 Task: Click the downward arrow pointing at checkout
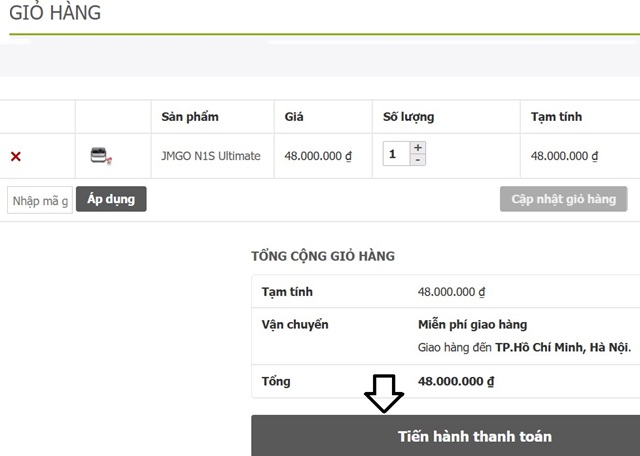(383, 394)
